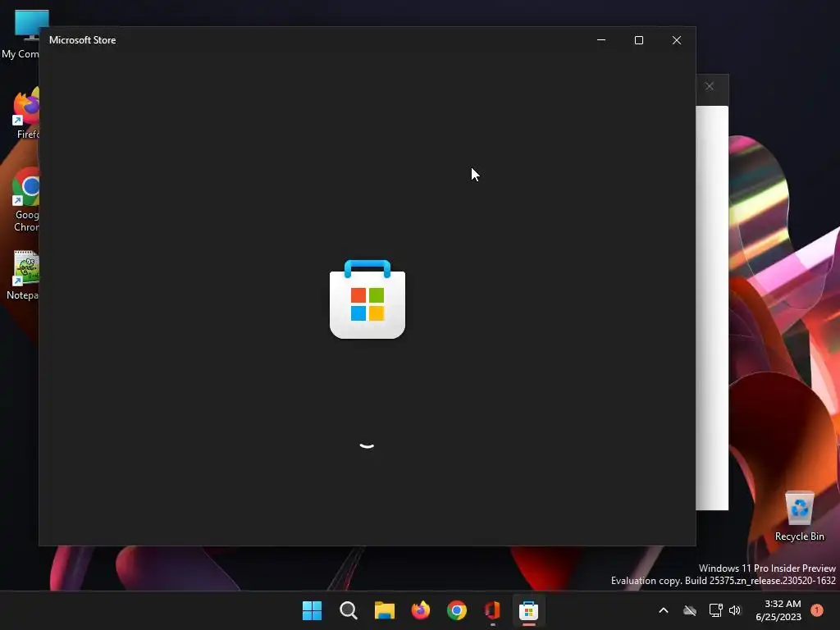Open the clock showing 3:32 AM
The image size is (840, 630).
[778, 610]
